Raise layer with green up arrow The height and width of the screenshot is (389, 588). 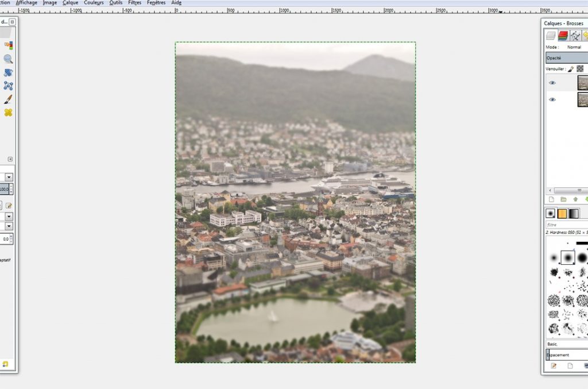[575, 199]
